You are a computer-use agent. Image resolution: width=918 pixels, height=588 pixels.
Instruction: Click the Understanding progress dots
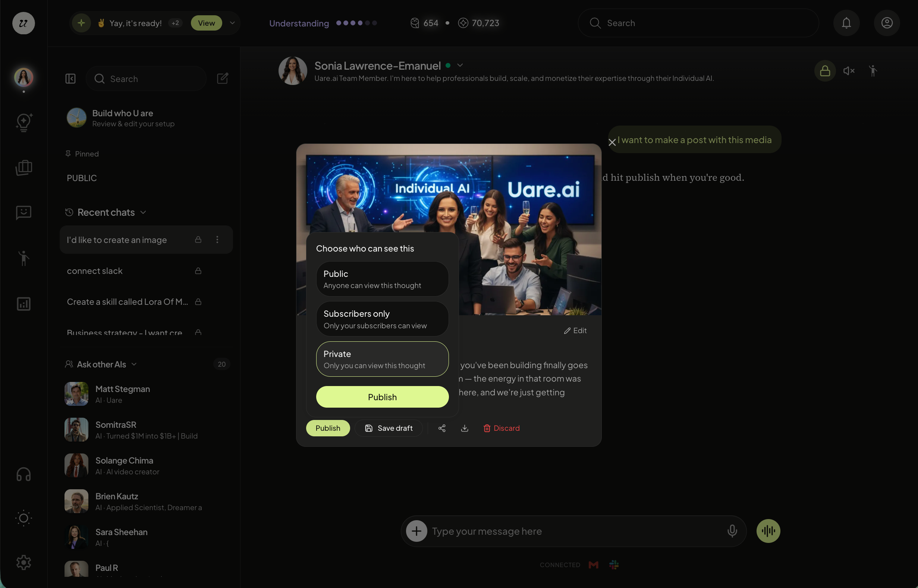point(356,23)
